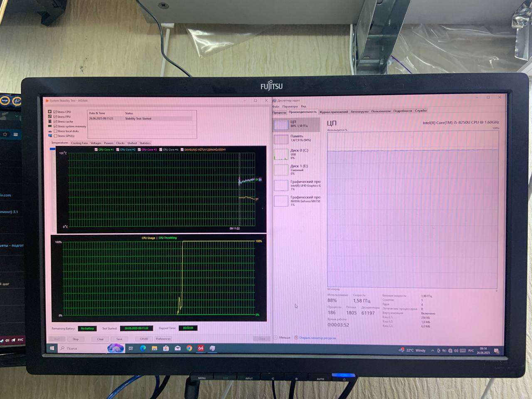Switch to the Процессы tab

[279, 112]
